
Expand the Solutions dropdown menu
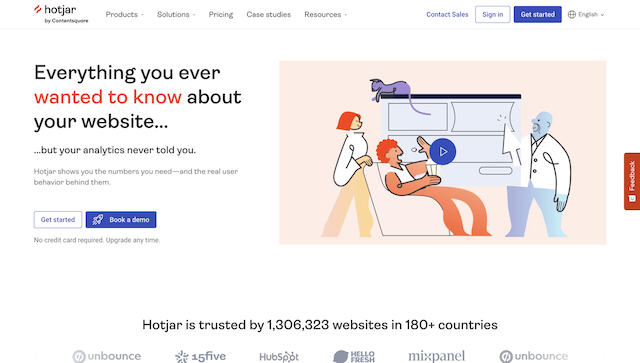coord(176,15)
